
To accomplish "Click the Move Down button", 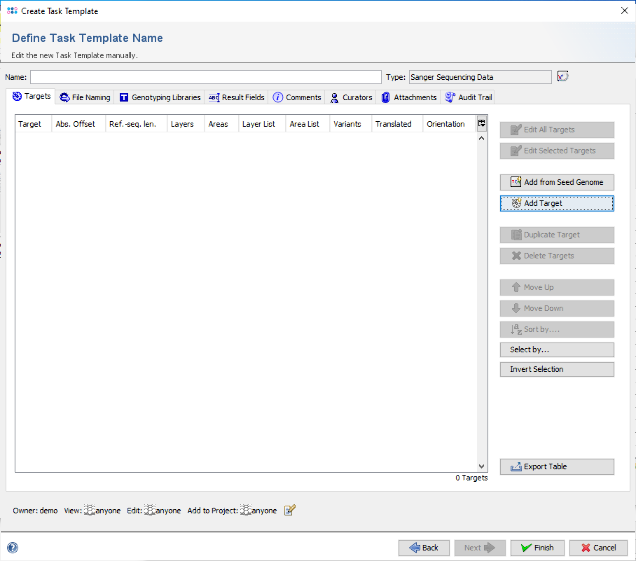I will coord(557,308).
